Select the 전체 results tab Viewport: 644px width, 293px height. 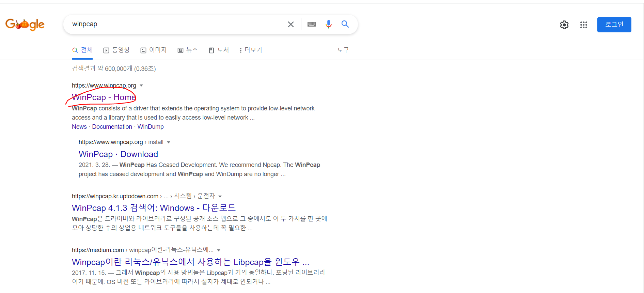82,50
